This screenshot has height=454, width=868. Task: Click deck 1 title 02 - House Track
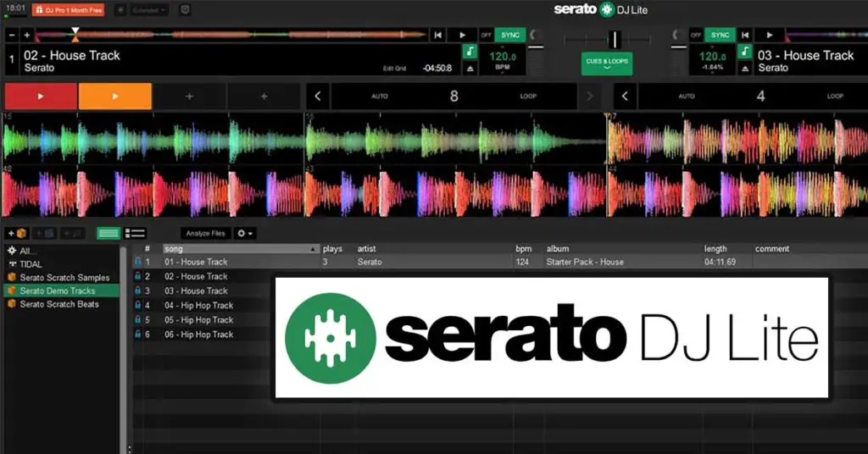(72, 55)
